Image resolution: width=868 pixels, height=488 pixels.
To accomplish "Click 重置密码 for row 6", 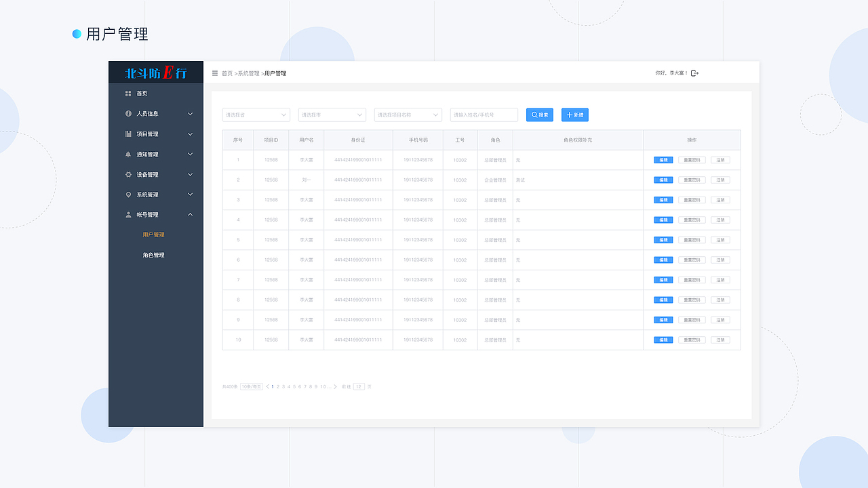I will click(692, 260).
